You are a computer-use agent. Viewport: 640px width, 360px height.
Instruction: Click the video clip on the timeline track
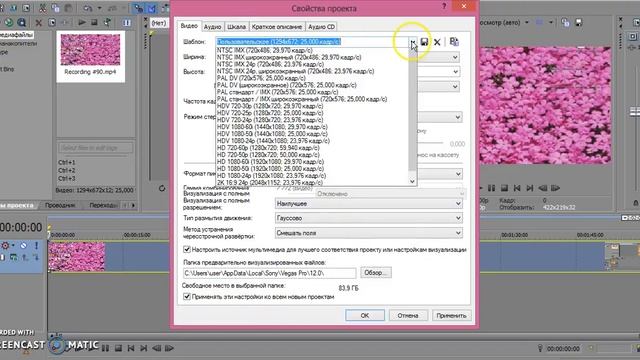(x=76, y=256)
